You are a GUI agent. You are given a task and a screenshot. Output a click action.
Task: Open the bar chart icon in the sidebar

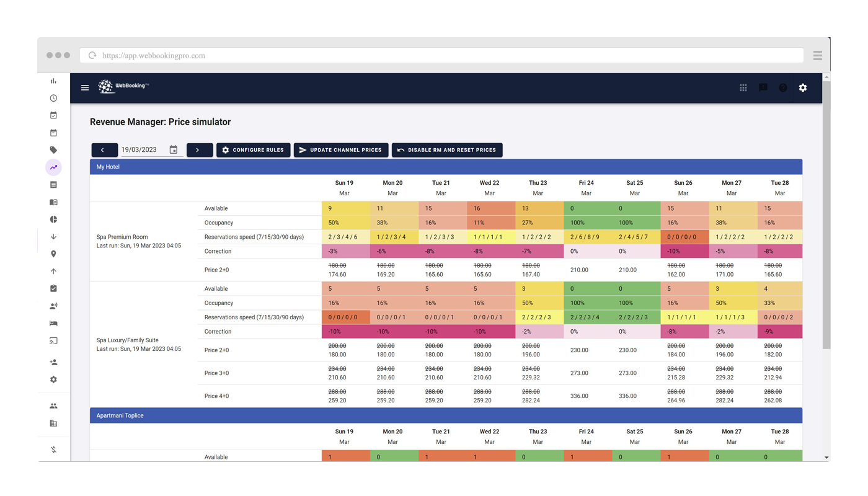[53, 81]
